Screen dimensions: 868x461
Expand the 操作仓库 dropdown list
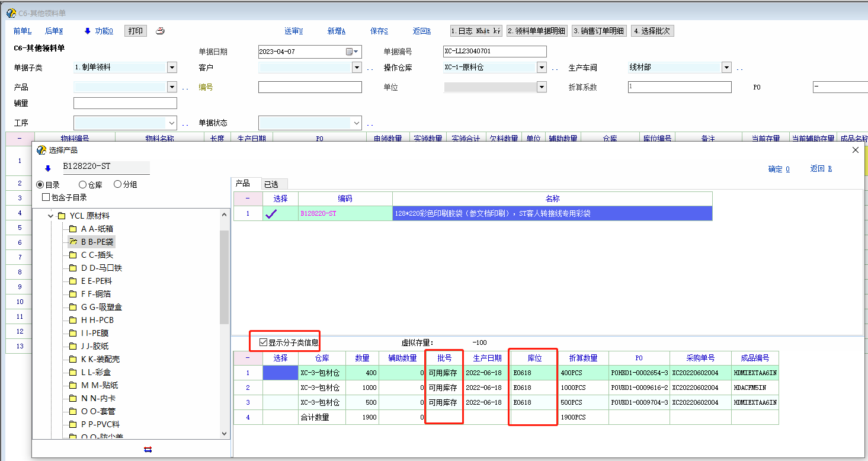click(x=542, y=68)
